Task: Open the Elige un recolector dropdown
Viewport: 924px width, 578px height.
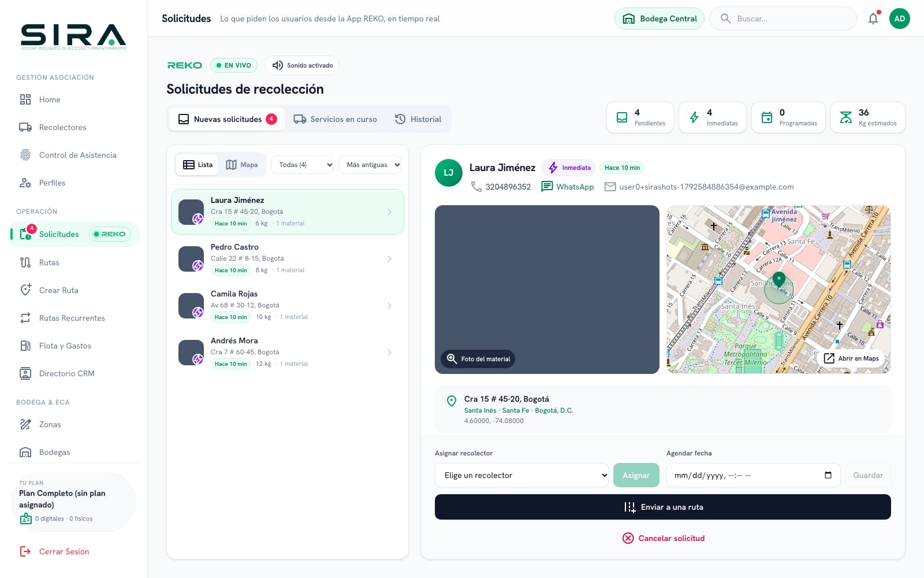Action: (521, 475)
